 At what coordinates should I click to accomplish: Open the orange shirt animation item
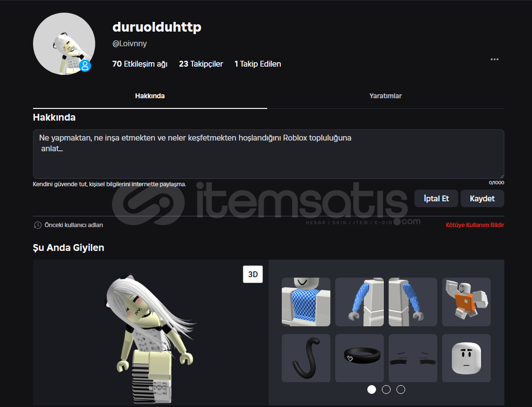pos(466,302)
